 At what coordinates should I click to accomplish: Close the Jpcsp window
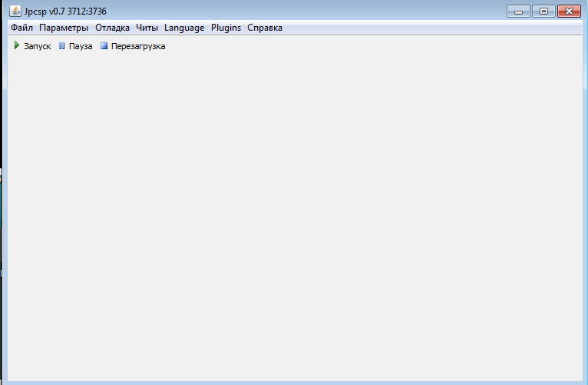(569, 12)
